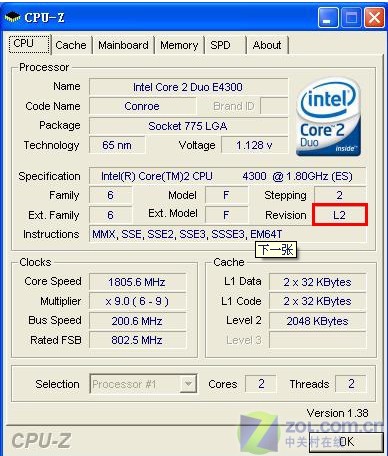This screenshot has height=456, width=388.
Task: Click the Stepping value 2
Action: tap(340, 195)
